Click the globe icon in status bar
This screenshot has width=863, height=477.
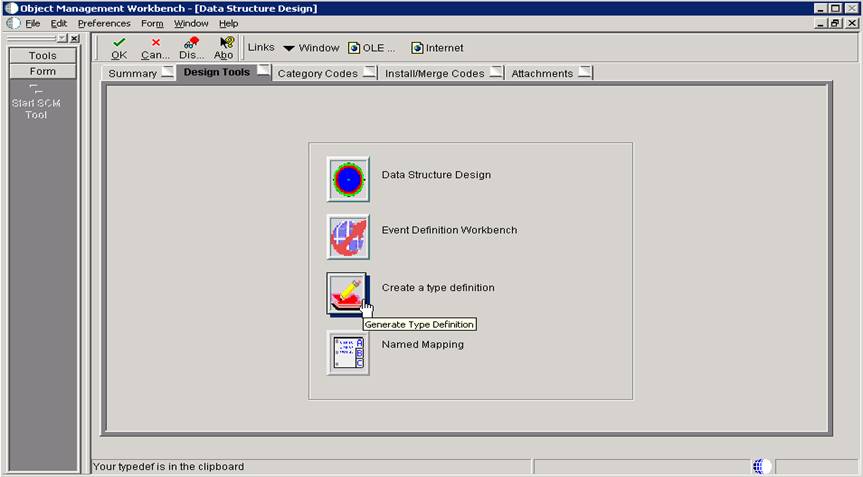(762, 467)
